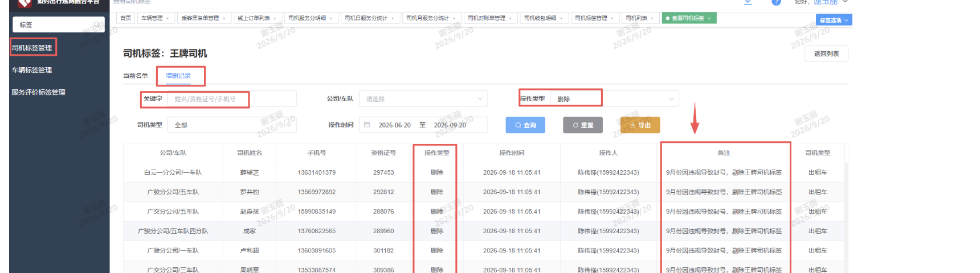The height and width of the screenshot is (273, 980).
Task: Open 车辆标签管理 in the sidebar
Action: pyautogui.click(x=32, y=70)
